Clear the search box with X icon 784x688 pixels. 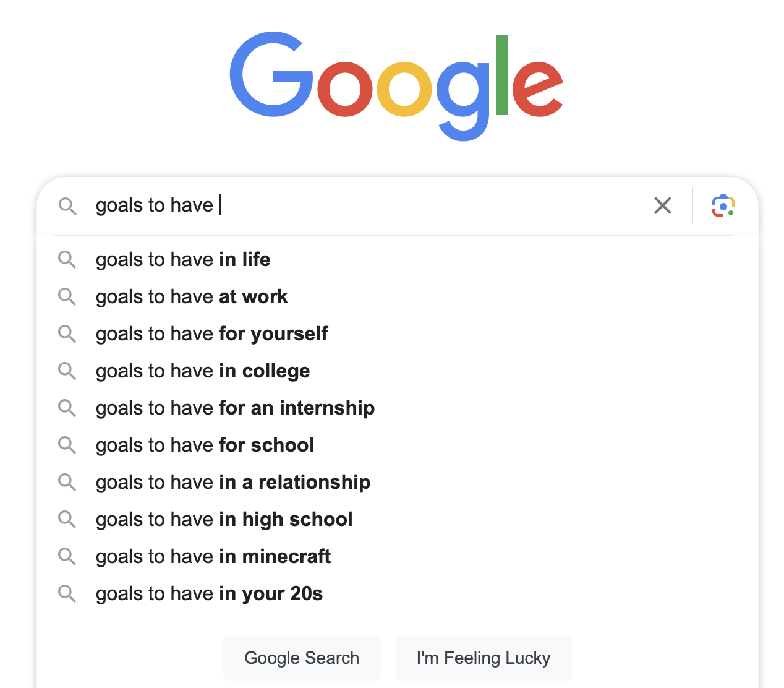click(x=663, y=205)
